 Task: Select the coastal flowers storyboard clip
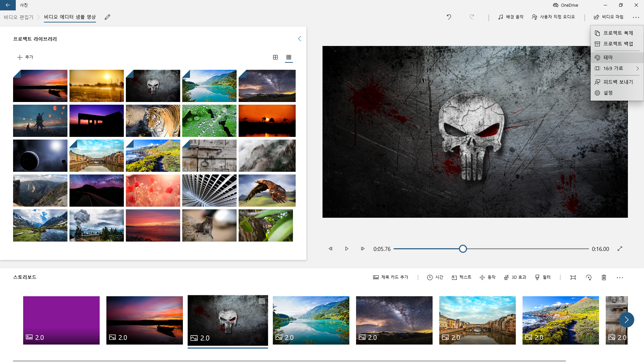coord(561,320)
